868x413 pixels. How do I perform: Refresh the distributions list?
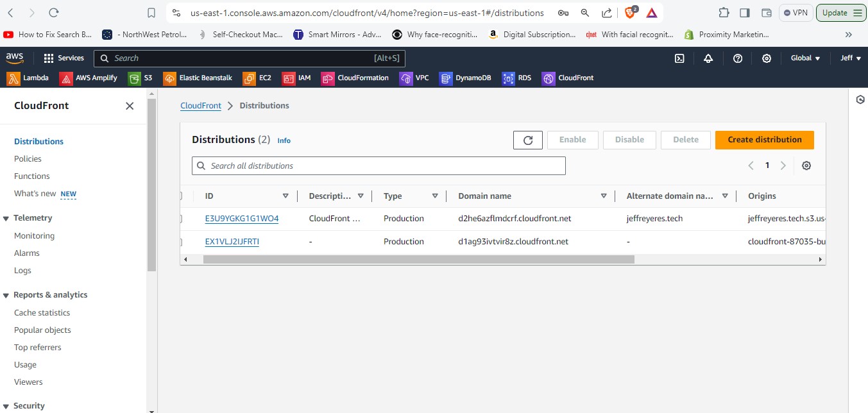click(x=528, y=140)
